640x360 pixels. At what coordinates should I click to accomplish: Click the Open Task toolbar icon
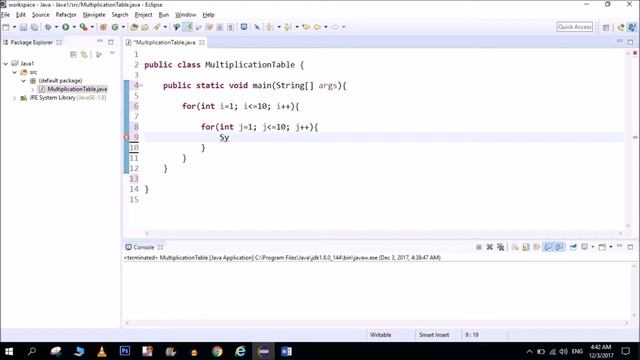point(145,27)
